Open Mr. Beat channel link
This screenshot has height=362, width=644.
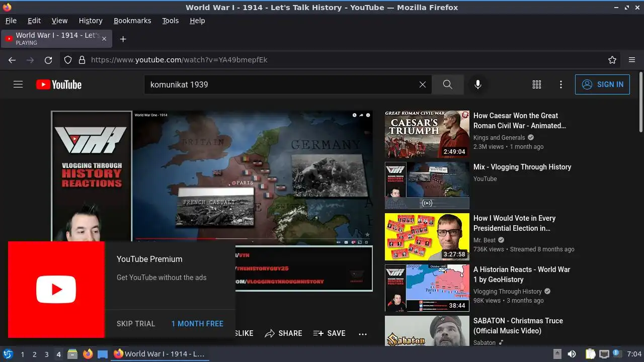click(x=485, y=240)
